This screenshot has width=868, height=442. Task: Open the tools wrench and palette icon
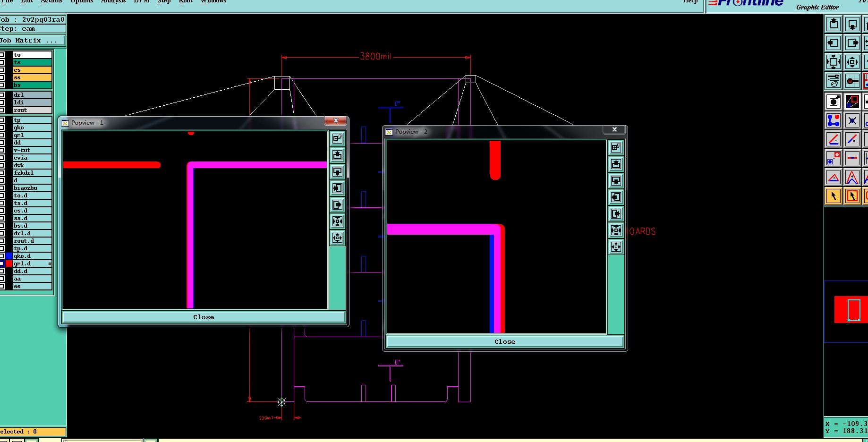[x=834, y=81]
